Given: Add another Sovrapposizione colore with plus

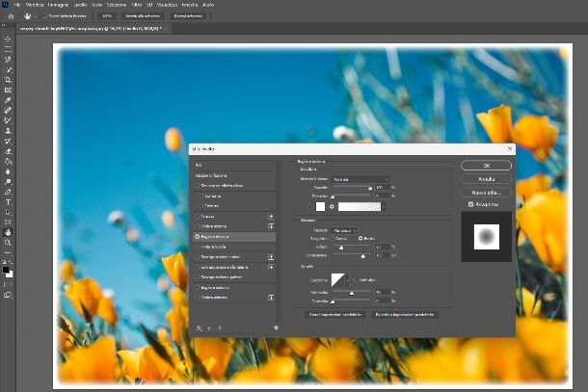Looking at the screenshot, I should click(271, 257).
